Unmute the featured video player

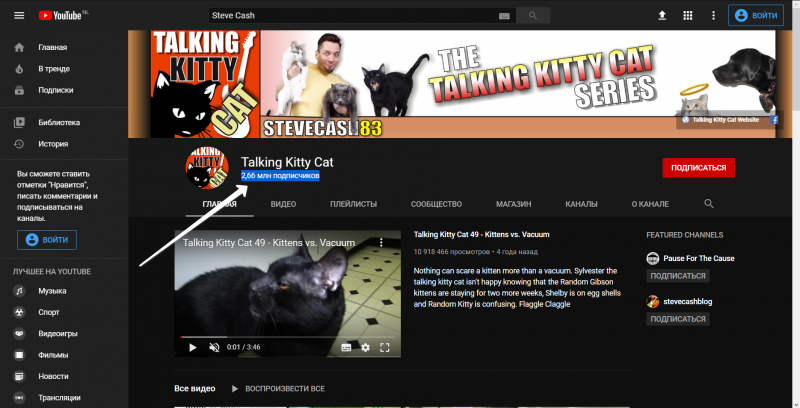(214, 347)
